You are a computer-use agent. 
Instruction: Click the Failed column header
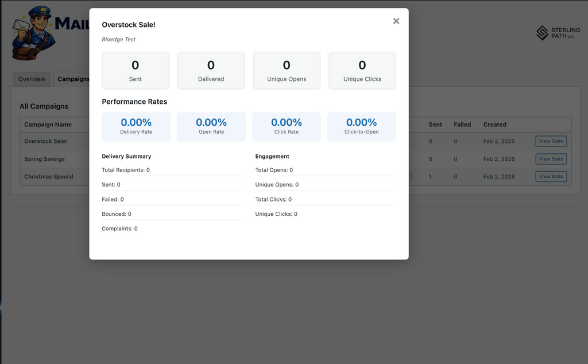tap(462, 125)
